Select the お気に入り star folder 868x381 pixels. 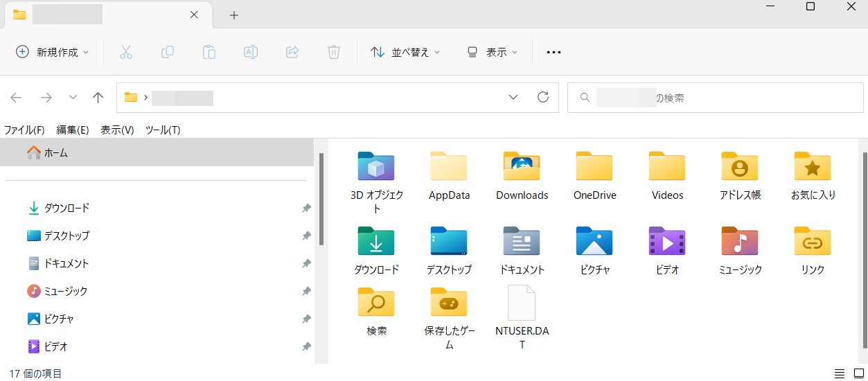(813, 176)
